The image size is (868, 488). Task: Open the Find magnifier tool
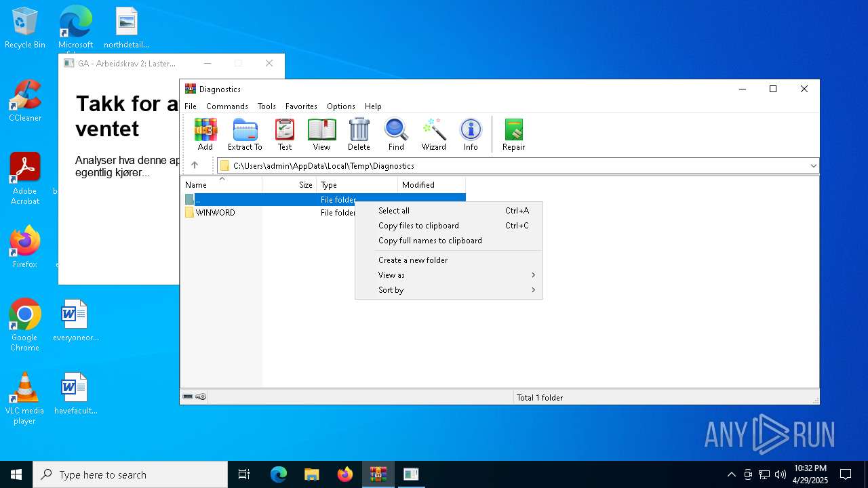[396, 134]
